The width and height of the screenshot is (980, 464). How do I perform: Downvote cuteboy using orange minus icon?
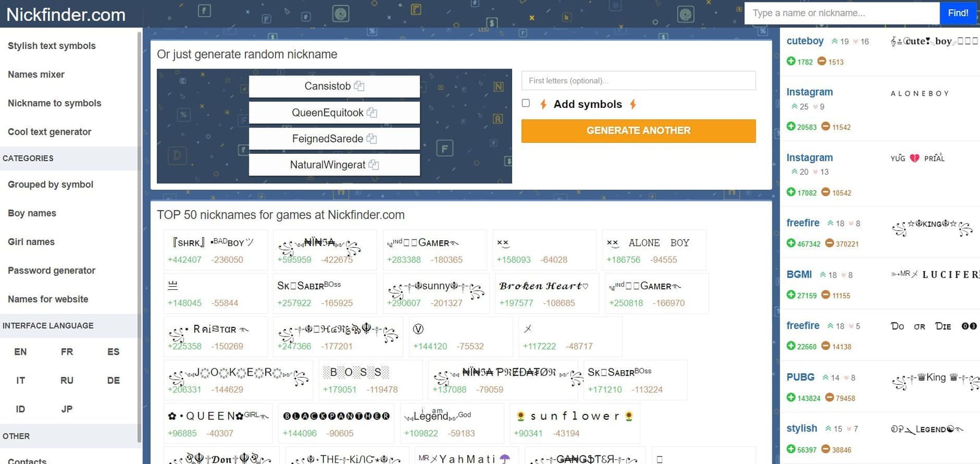(822, 61)
